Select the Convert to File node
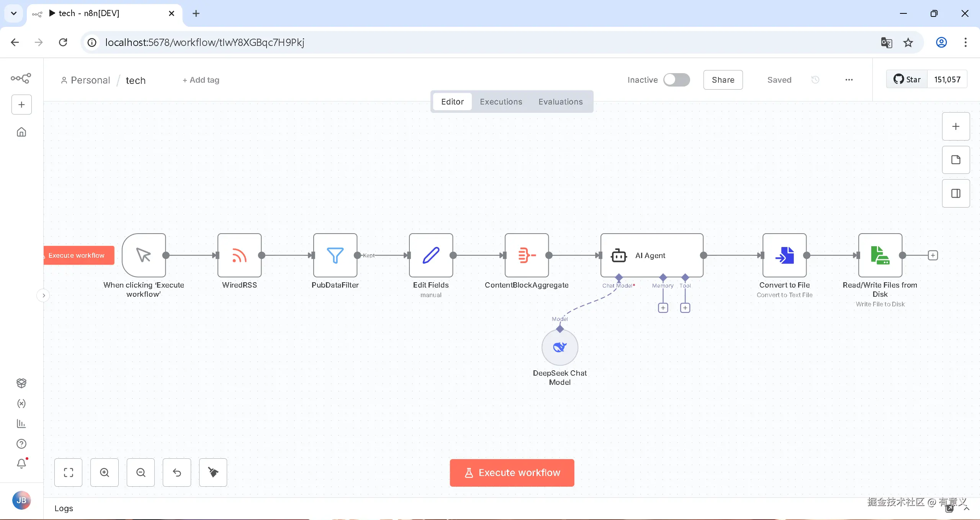The image size is (980, 520). tap(784, 255)
